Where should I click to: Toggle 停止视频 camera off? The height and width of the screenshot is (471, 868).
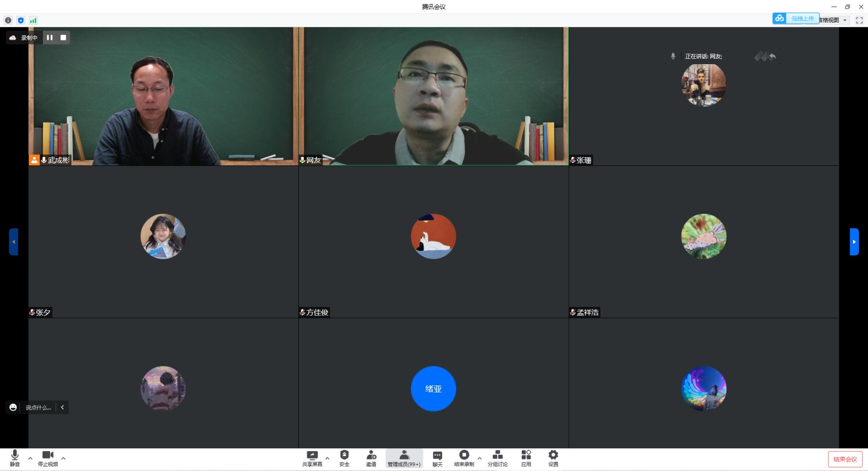(x=48, y=458)
